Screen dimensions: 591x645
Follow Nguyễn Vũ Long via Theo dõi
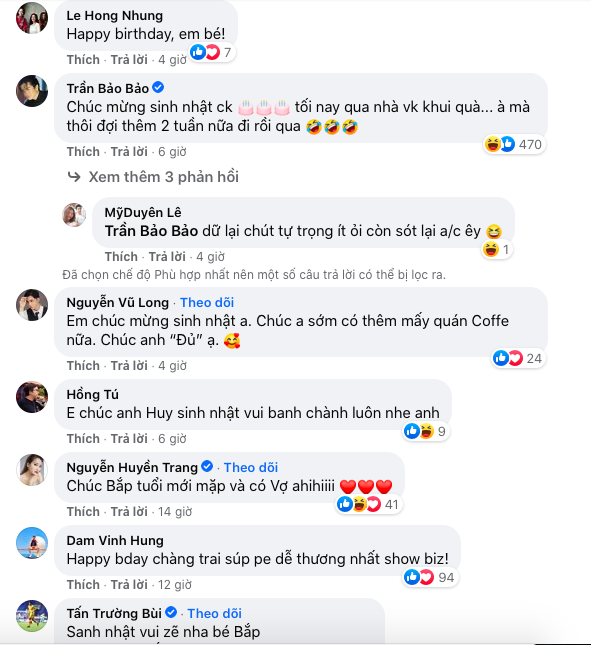tap(207, 303)
